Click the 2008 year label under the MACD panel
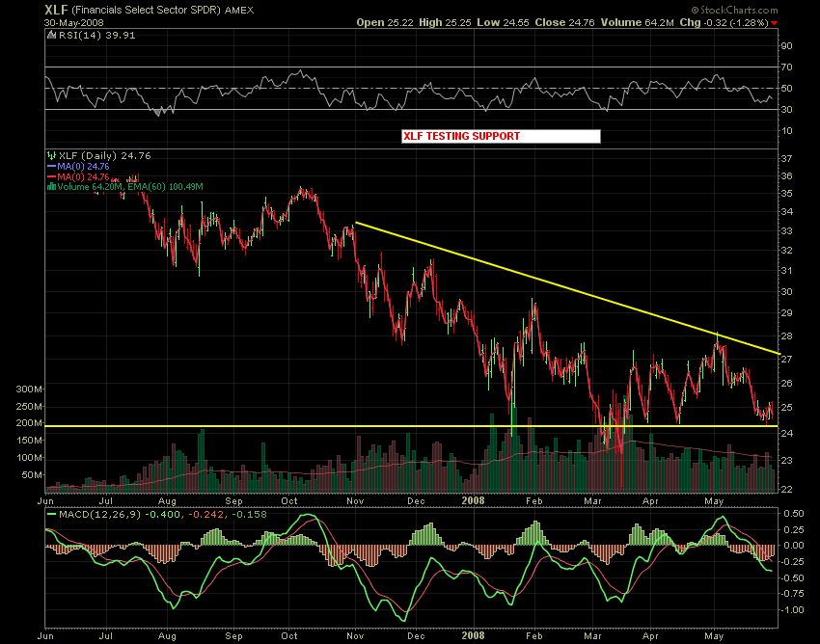The width and height of the screenshot is (820, 644). (473, 635)
